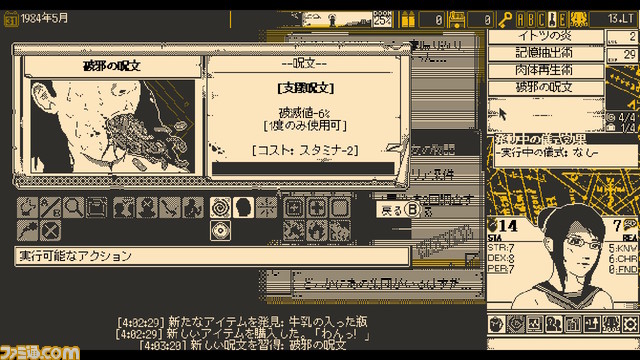Select spell 破邪の呪文 in the list
The image size is (640, 360).
pos(546,87)
